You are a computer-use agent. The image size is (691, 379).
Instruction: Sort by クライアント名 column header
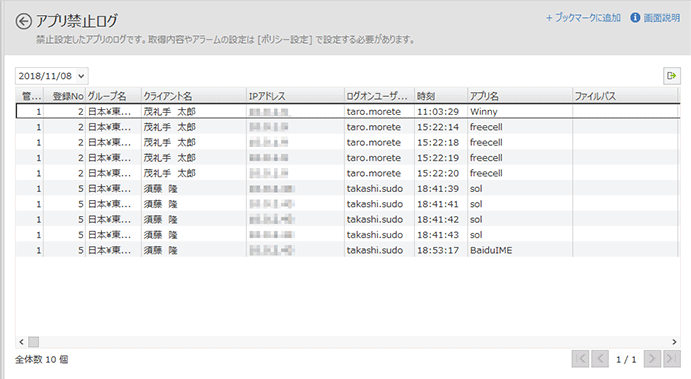coord(193,96)
